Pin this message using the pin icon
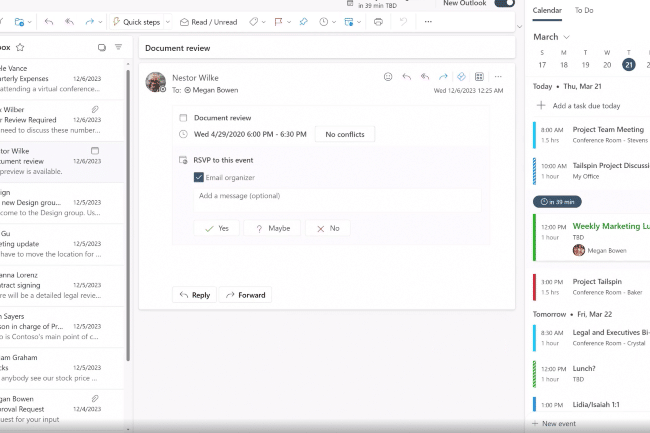This screenshot has width=650, height=433. [x=303, y=22]
